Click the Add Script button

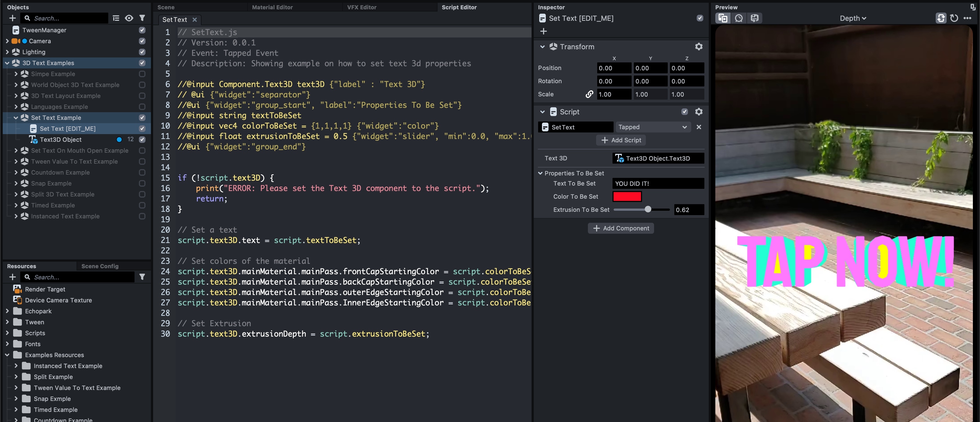tap(621, 140)
